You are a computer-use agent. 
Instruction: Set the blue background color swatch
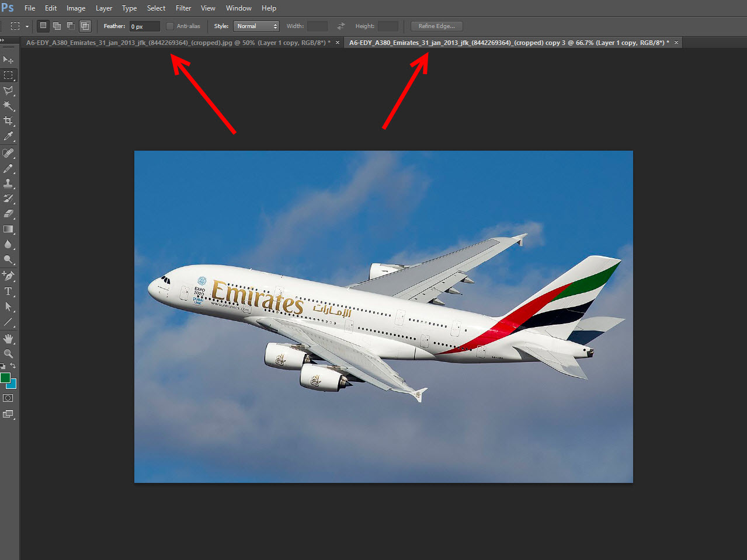point(12,385)
